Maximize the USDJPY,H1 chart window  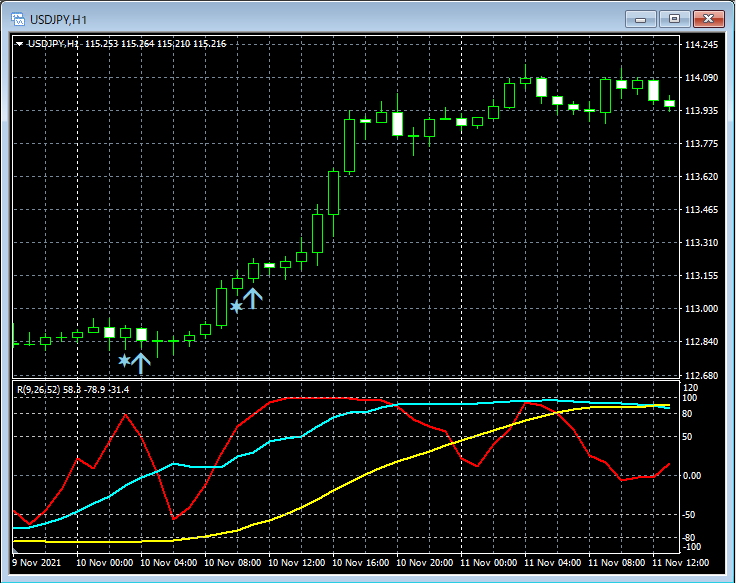pyautogui.click(x=675, y=19)
